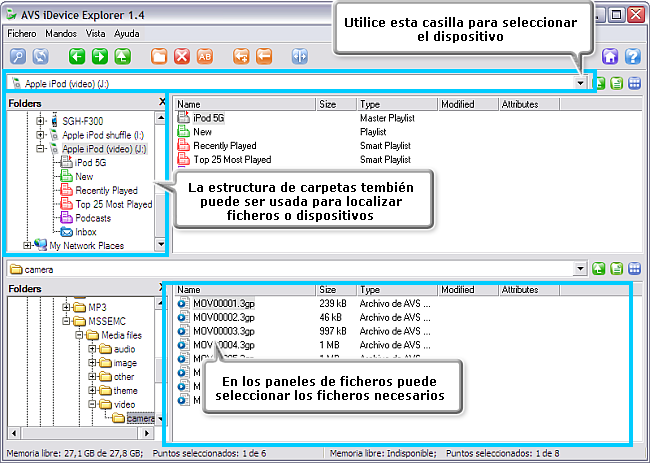This screenshot has width=650, height=463.
Task: Click upper panel green list view icon
Action: pos(617,83)
